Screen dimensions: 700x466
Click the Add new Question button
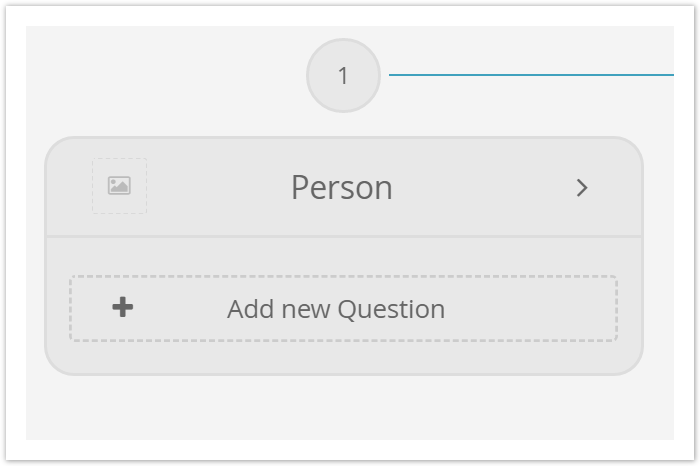click(x=343, y=308)
